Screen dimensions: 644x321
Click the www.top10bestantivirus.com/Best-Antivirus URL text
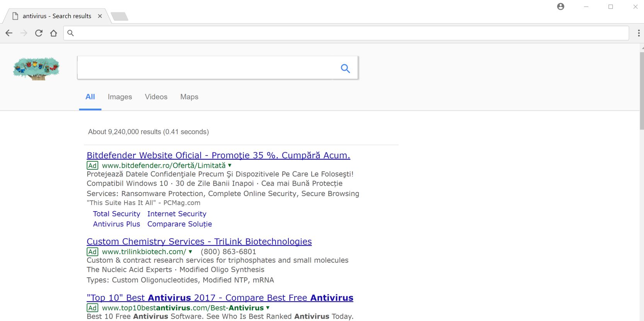tap(182, 308)
